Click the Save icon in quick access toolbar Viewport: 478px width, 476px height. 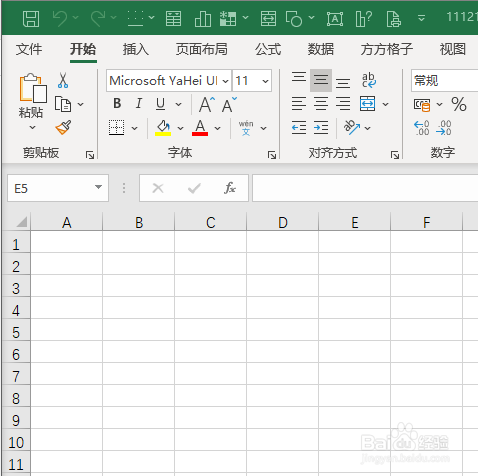[31, 18]
